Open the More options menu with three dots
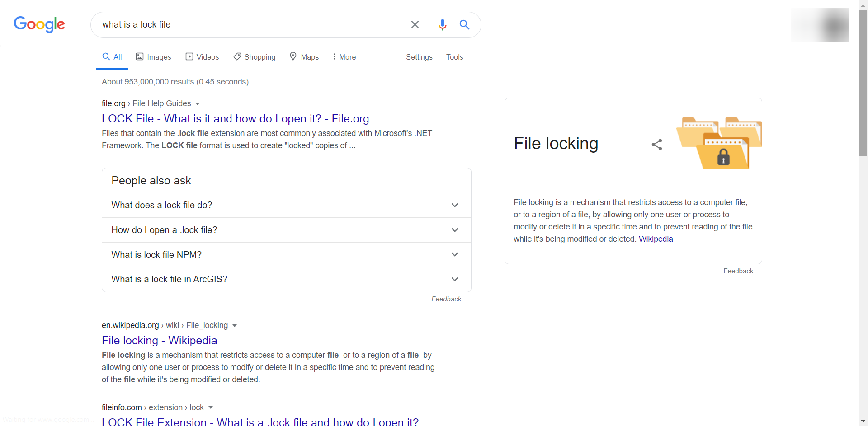 (x=344, y=57)
